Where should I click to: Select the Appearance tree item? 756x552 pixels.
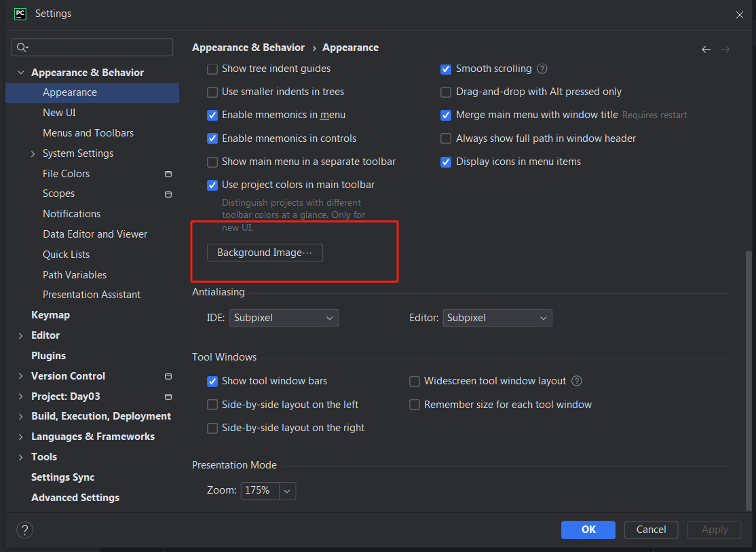coord(92,92)
